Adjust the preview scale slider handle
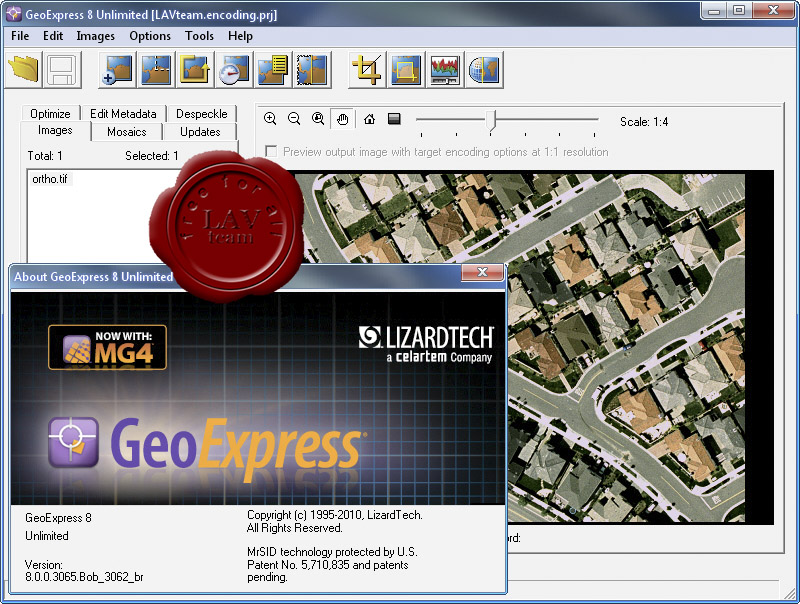 click(490, 120)
